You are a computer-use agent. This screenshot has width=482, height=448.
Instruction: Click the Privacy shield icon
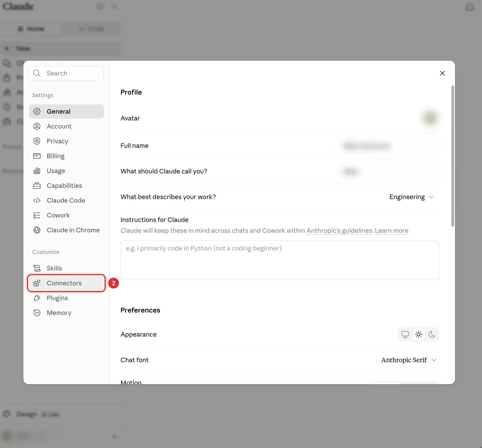(37, 141)
